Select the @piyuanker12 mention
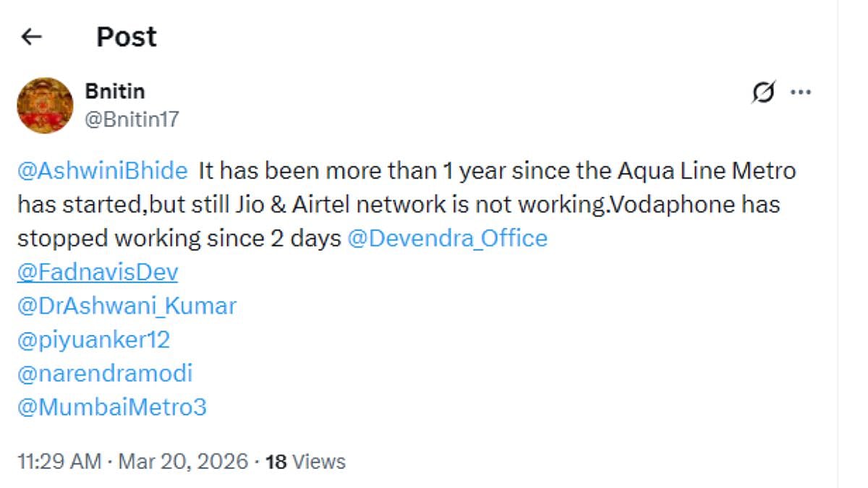The width and height of the screenshot is (868, 488). (x=93, y=340)
